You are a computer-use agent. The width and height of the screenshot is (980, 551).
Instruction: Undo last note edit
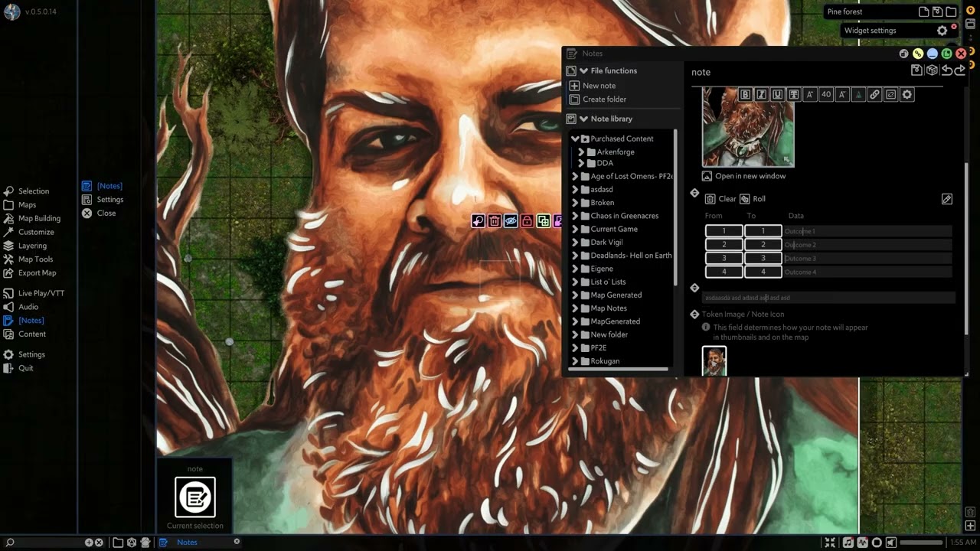tap(946, 70)
